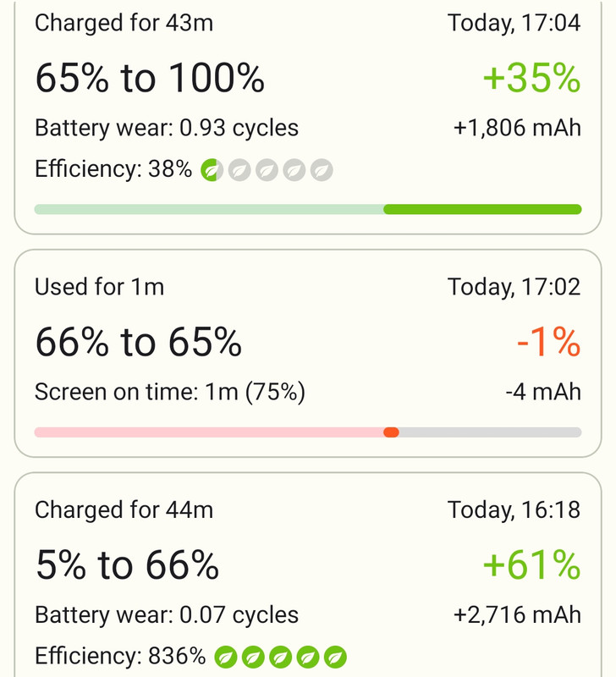
Task: Tap the middle gray leaf in 38% efficiency row
Action: click(x=267, y=170)
